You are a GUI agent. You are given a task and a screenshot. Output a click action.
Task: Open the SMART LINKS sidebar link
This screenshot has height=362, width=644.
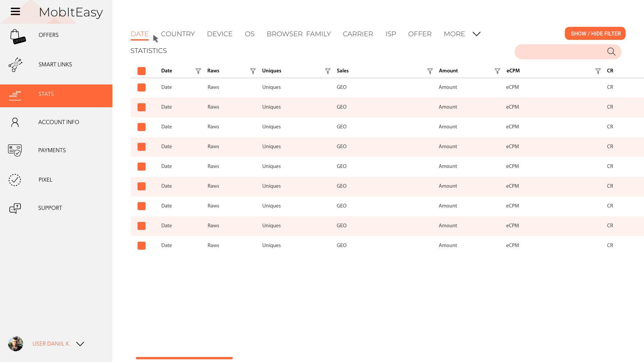(55, 64)
